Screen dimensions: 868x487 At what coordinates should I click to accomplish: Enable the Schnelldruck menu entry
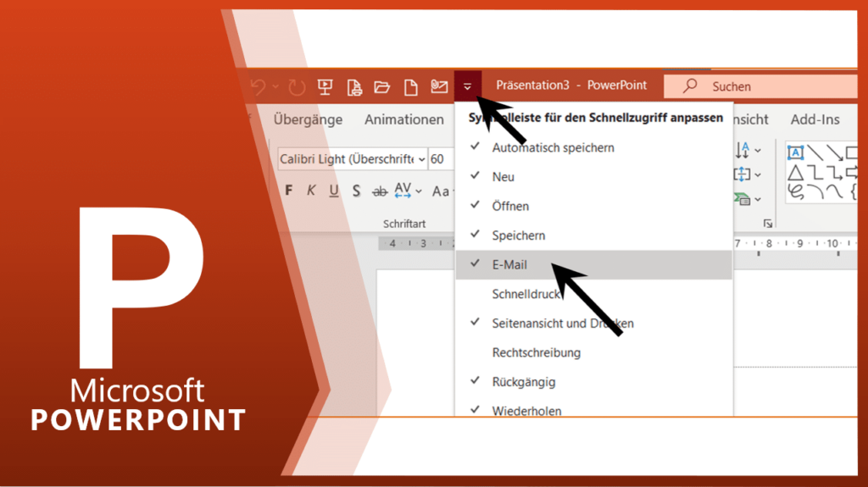point(593,294)
